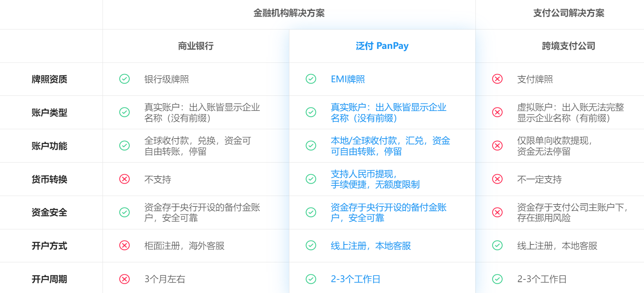Click the check icon in 商业银行 资金安全 cell

click(x=124, y=213)
